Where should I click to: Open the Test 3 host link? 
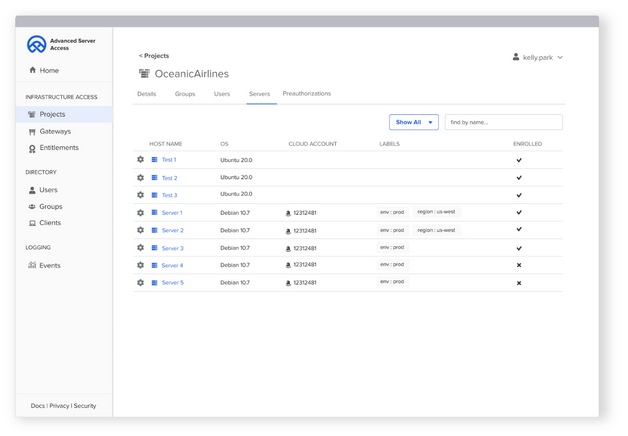point(169,195)
